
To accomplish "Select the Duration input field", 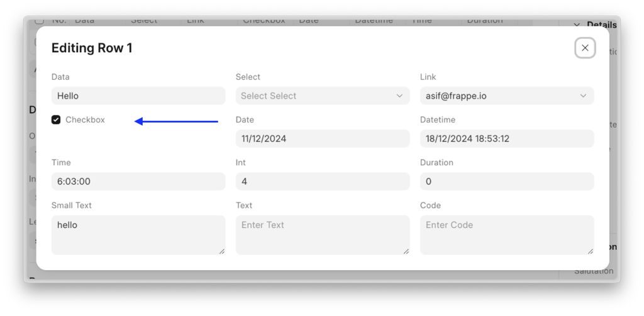I will (x=506, y=182).
